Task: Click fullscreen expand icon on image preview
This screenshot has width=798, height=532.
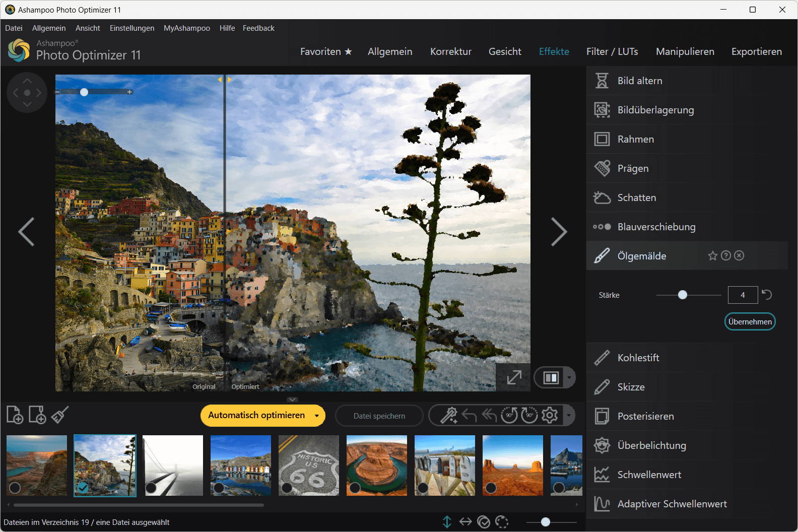Action: 514,377
